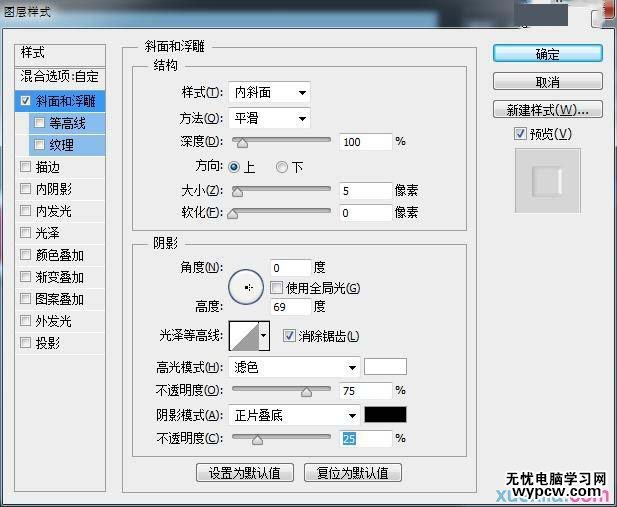The height and width of the screenshot is (507, 617).
Task: Click the shadow 不透明度(C) slider handle
Action: coord(257,439)
